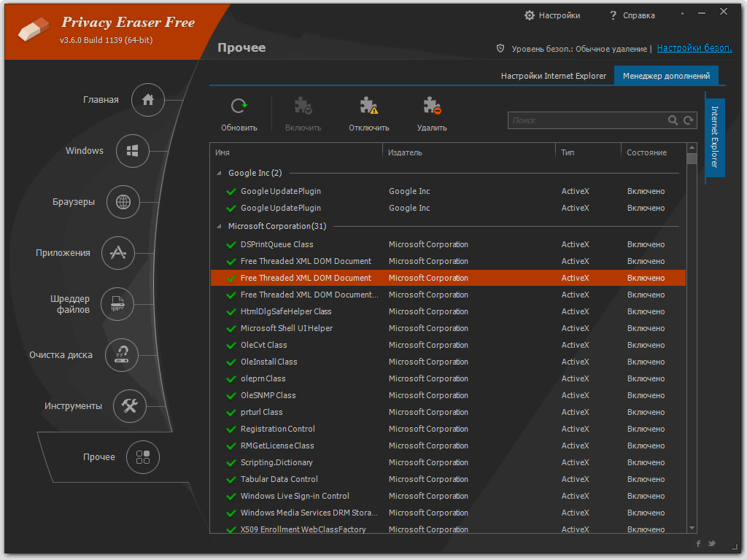
Task: Click the list scrollbar up arrow
Action: [x=692, y=147]
